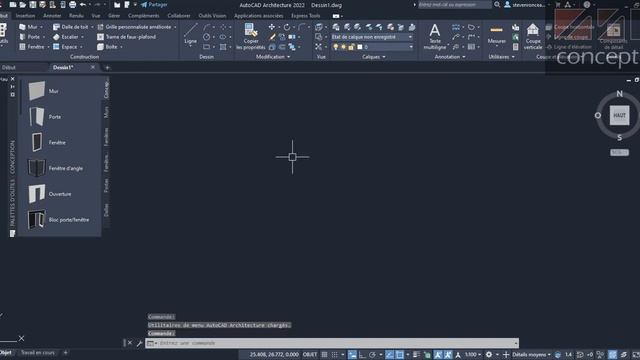Image resolution: width=640 pixels, height=360 pixels.
Task: Open the Vue ribbon tab
Action: pos(96,16)
